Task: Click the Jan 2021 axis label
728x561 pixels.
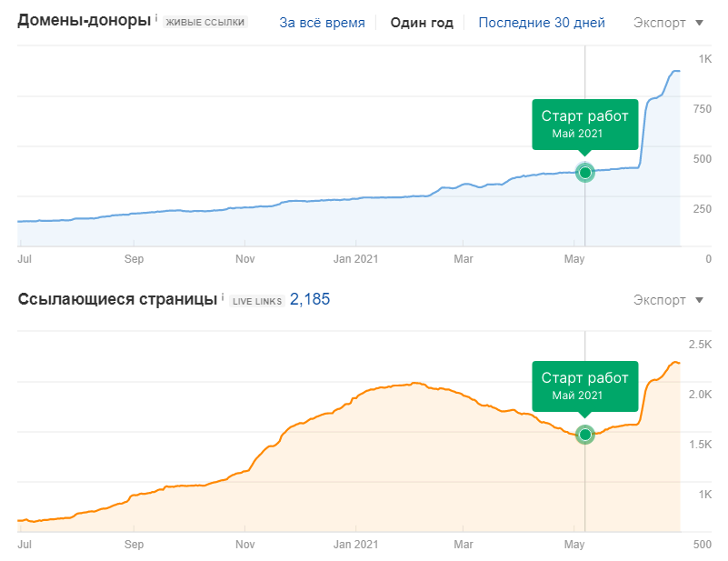Action: click(355, 258)
